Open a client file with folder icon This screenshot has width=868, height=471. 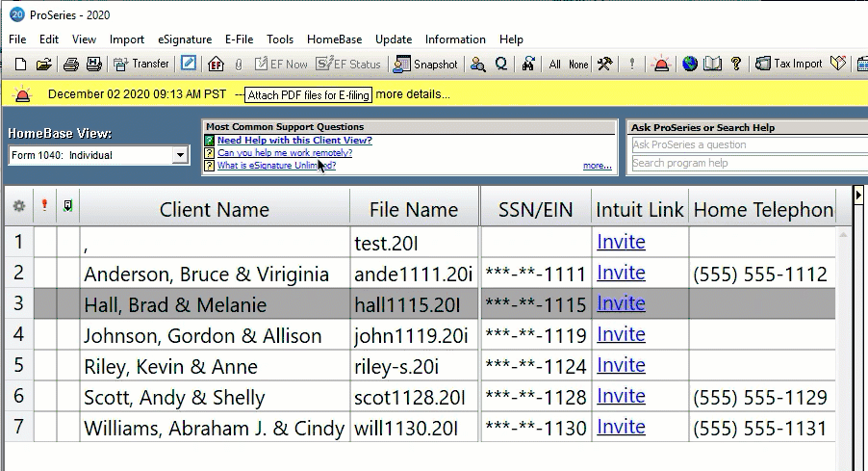tap(43, 65)
